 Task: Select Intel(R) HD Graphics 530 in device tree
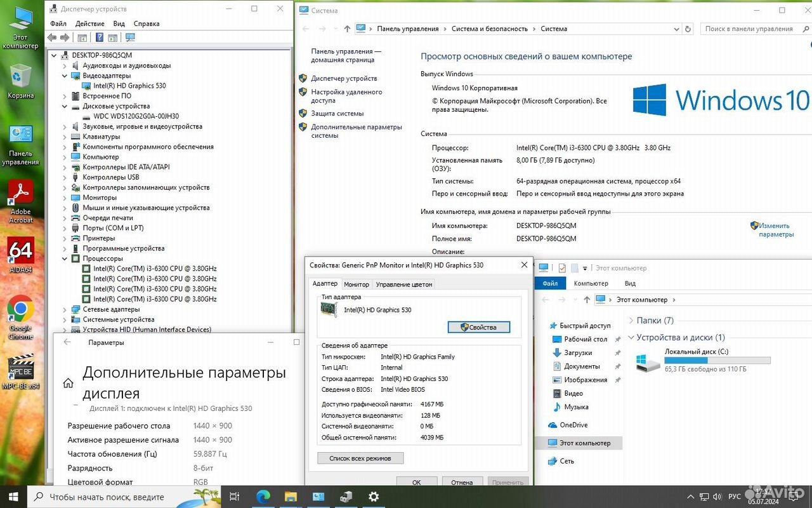pyautogui.click(x=129, y=86)
